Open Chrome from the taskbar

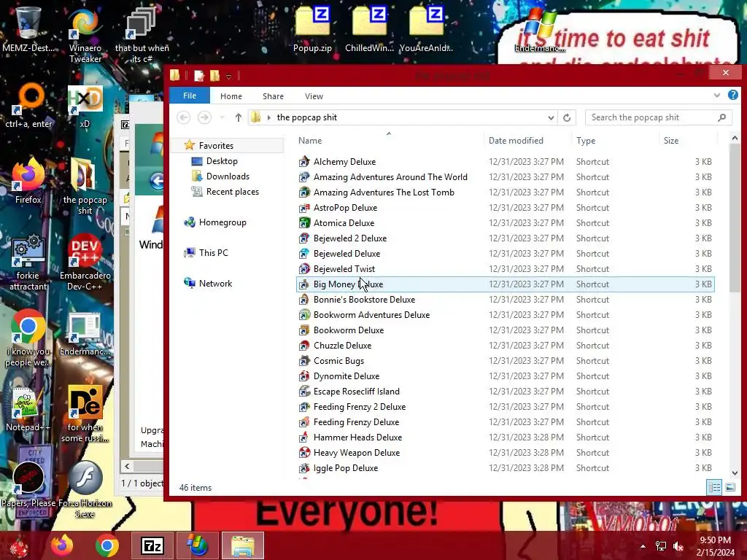coord(107,545)
